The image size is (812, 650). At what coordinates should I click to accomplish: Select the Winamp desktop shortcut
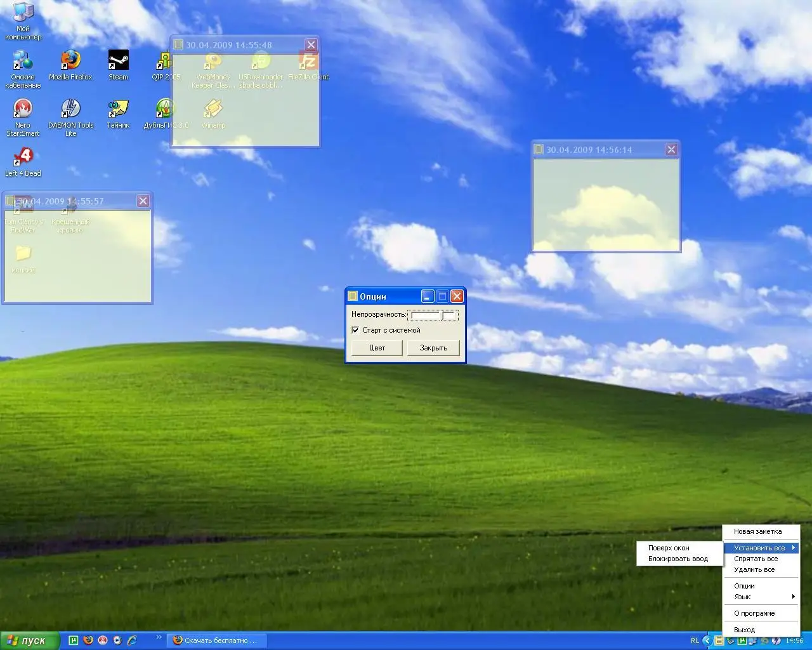[213, 114]
